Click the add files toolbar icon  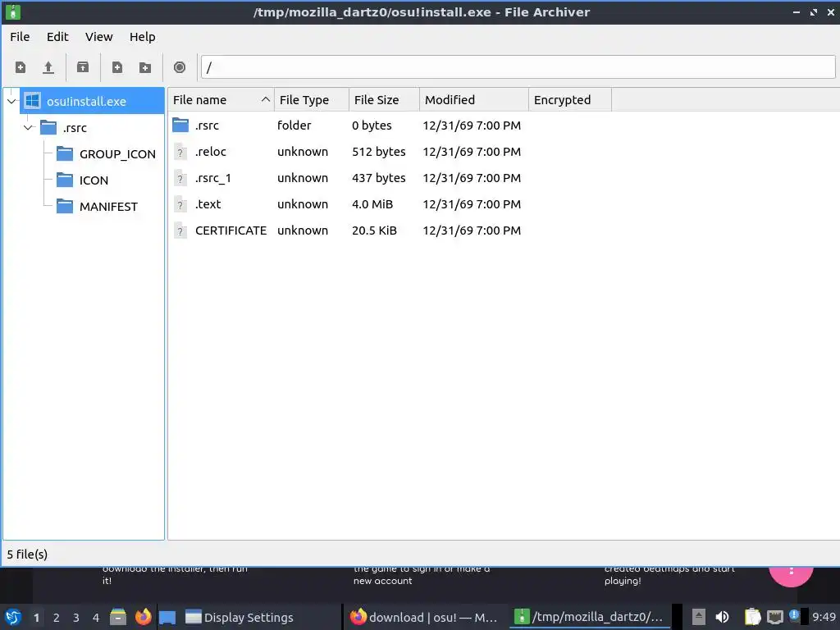[x=116, y=67]
